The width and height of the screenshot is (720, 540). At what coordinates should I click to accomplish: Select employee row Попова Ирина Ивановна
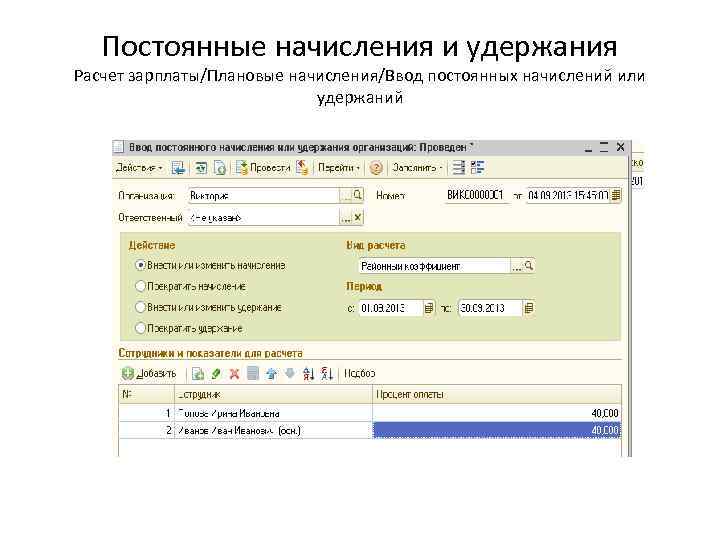273,413
